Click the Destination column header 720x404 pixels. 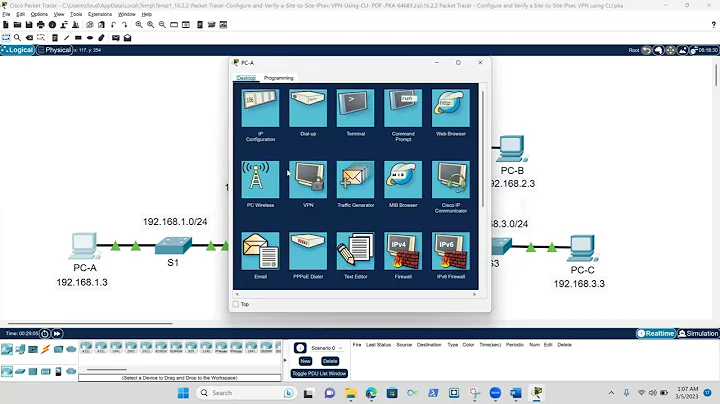[x=429, y=345]
